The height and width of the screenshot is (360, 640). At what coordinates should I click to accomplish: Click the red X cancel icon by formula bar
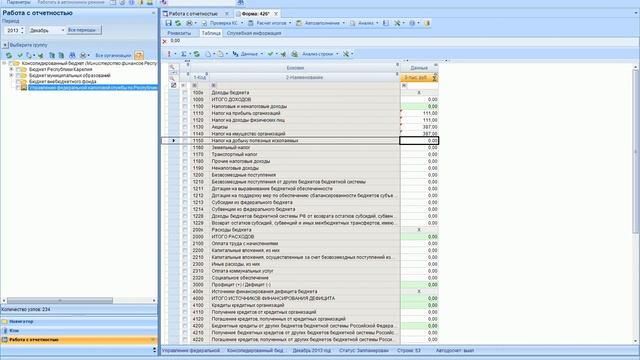click(164, 41)
